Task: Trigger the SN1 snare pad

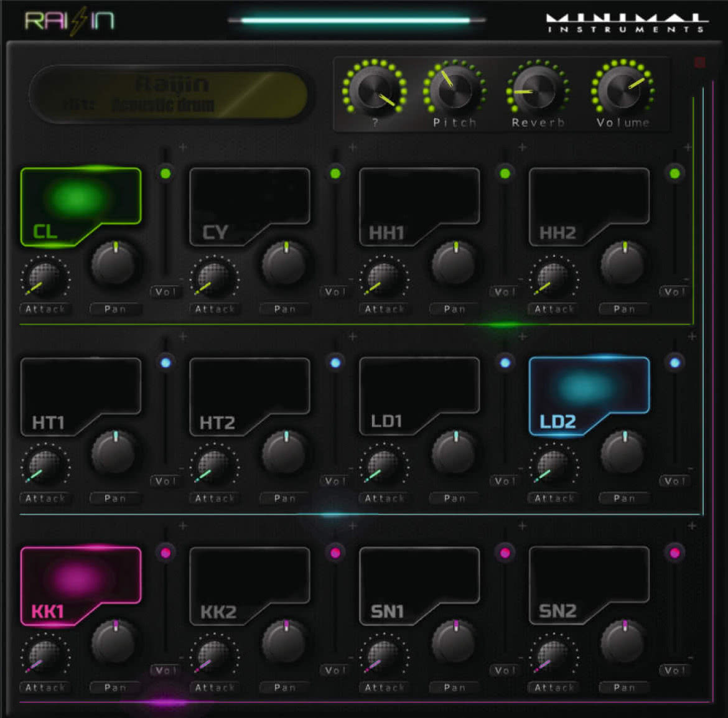Action: [420, 586]
